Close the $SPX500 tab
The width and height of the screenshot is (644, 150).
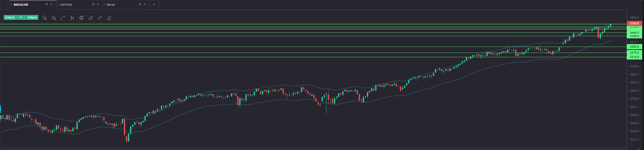pyautogui.click(x=98, y=4)
